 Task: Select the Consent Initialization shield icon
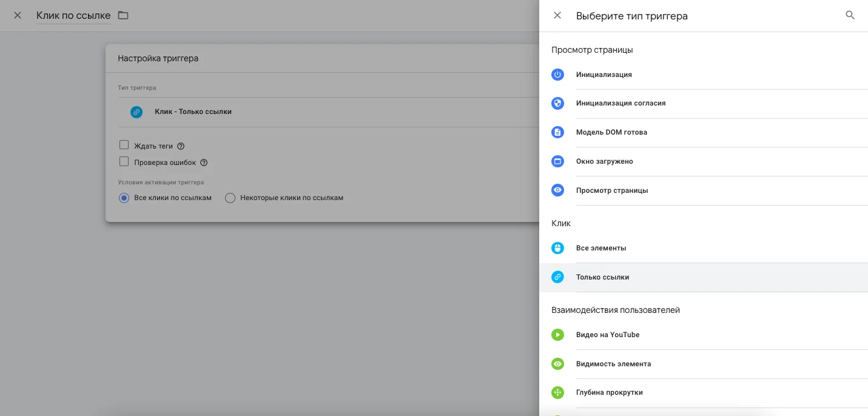[x=557, y=103]
